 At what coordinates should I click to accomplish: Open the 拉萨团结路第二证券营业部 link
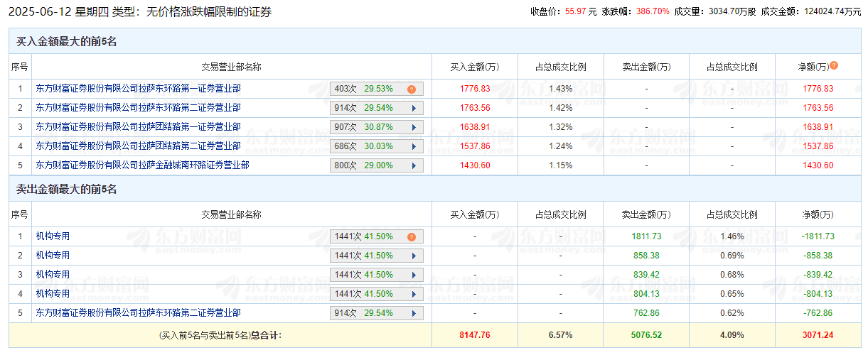click(x=138, y=146)
